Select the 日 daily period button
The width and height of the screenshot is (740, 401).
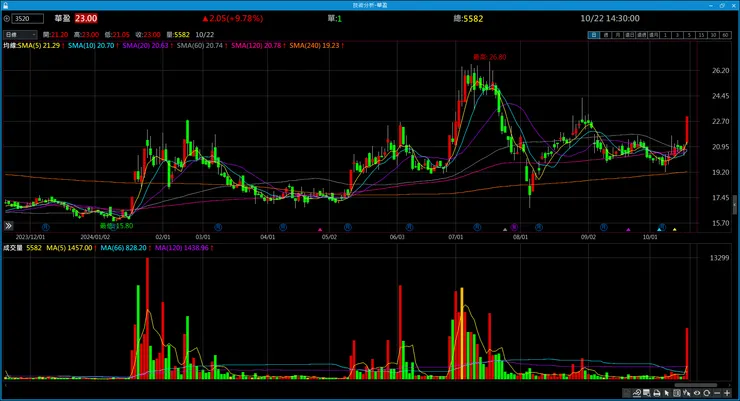point(594,35)
